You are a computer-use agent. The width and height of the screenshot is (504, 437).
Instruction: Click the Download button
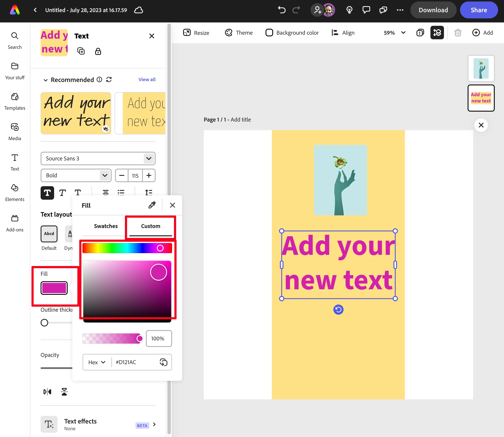[x=433, y=10]
